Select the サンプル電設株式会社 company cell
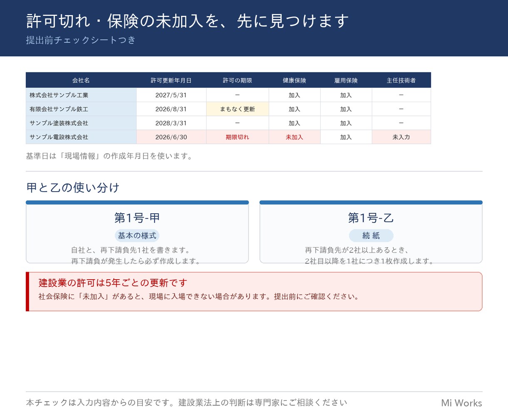The image size is (508, 420). tap(81, 137)
